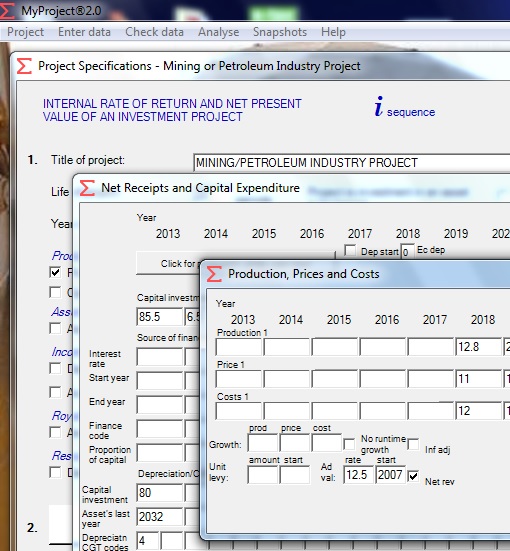
Task: Click Production 1 field for 2016
Action: (x=382, y=347)
